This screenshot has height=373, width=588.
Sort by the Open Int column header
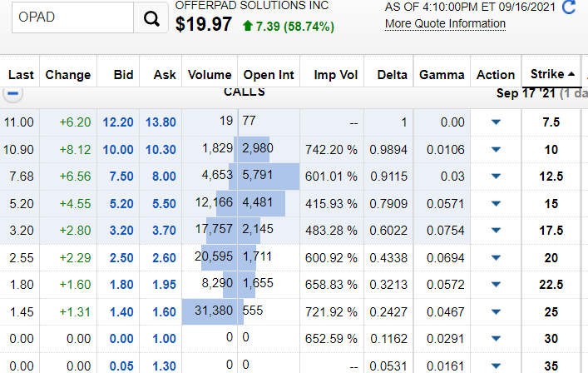(x=269, y=75)
